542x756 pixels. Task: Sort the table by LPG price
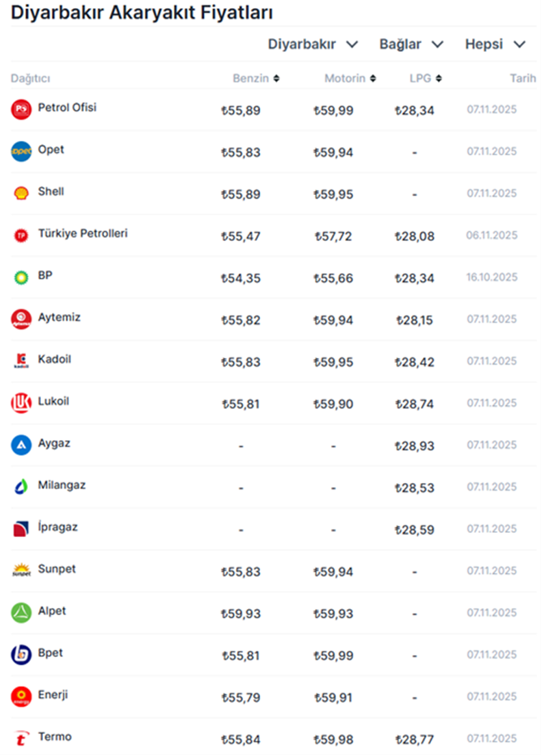coord(425,79)
